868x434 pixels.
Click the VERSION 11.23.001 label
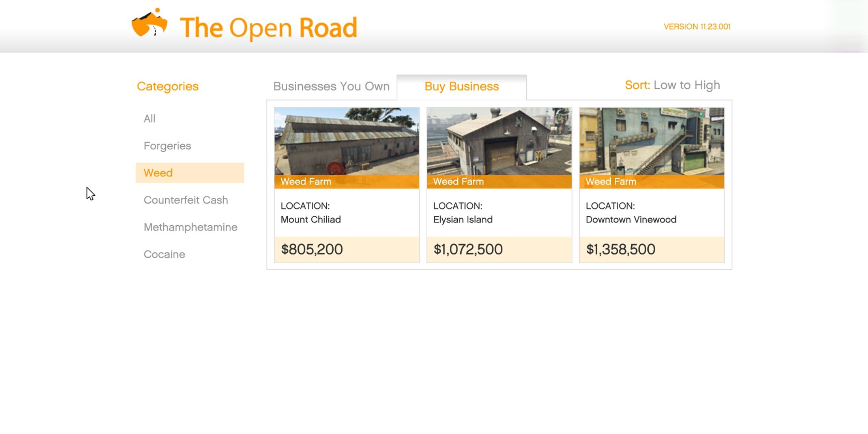[697, 26]
